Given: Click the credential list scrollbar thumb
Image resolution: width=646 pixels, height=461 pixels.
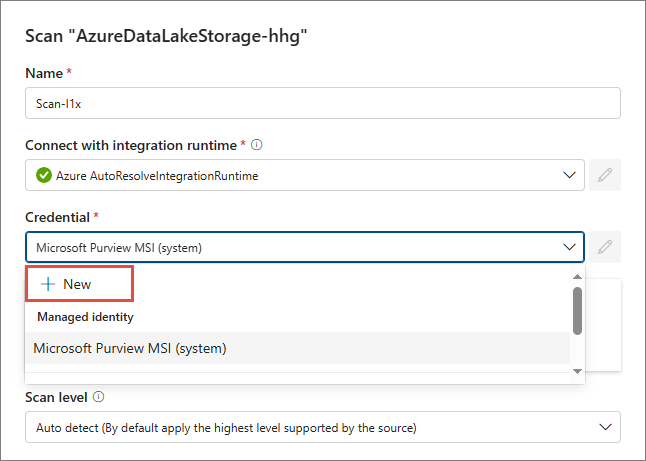Looking at the screenshot, I should point(577,311).
